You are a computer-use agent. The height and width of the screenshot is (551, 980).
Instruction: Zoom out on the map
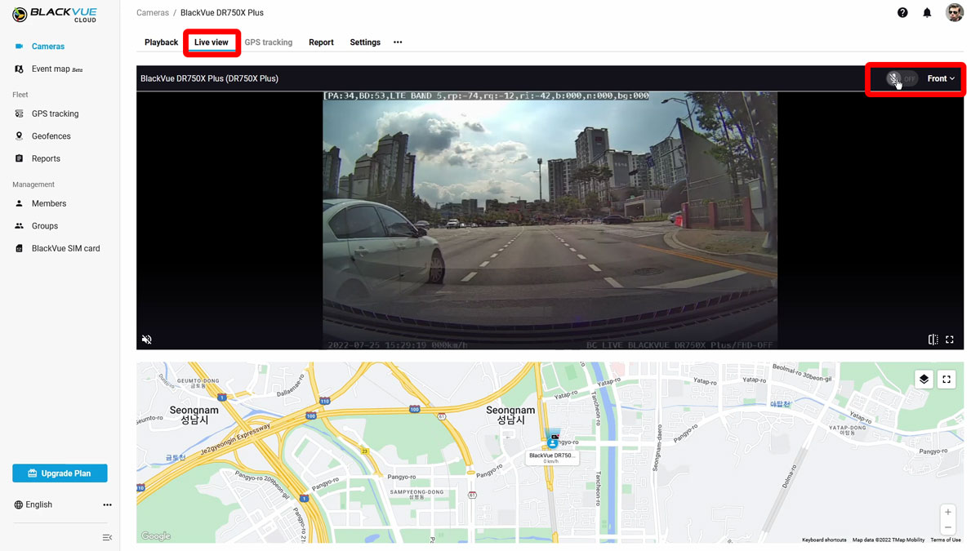point(948,528)
